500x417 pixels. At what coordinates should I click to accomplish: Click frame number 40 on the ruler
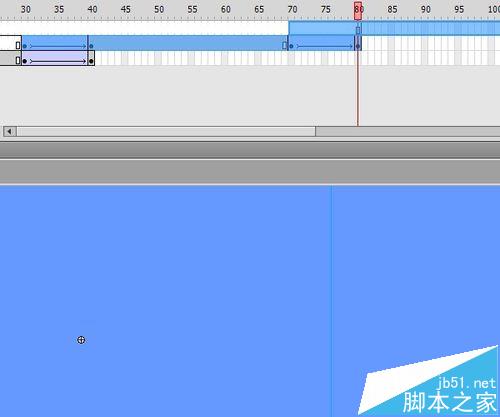[x=92, y=9]
